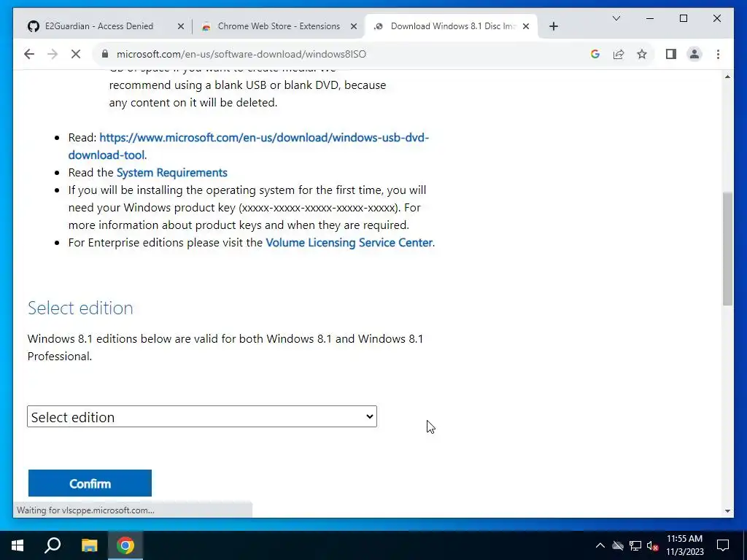Open Google icon in address bar
Viewport: 747px width, 560px height.
(595, 54)
